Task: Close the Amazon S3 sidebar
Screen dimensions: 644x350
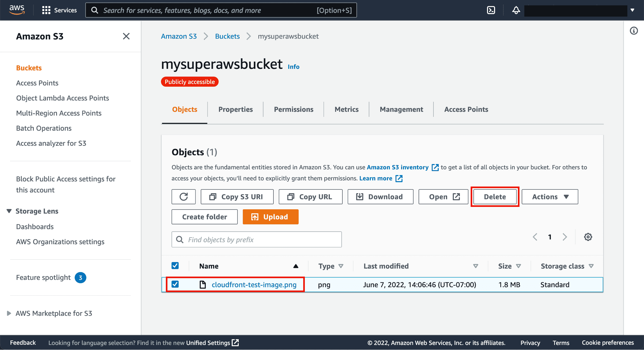Action: (126, 36)
